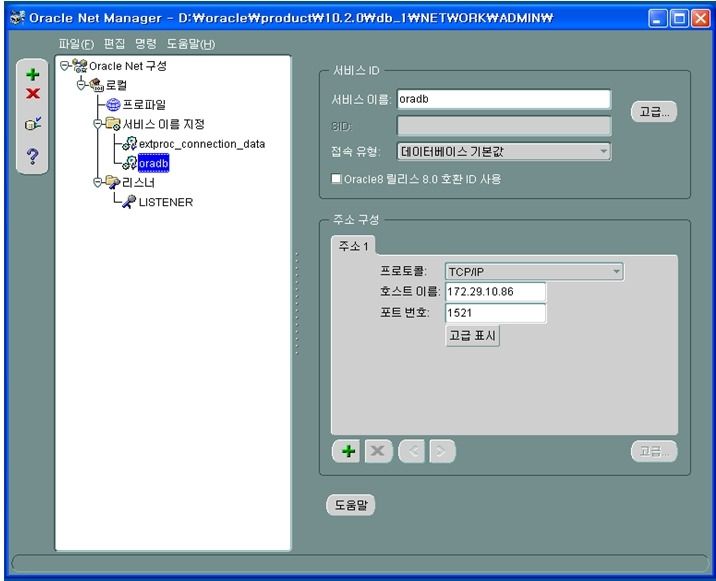This screenshot has height=581, width=716.
Task: Click the 고급 표시 button
Action: click(472, 336)
